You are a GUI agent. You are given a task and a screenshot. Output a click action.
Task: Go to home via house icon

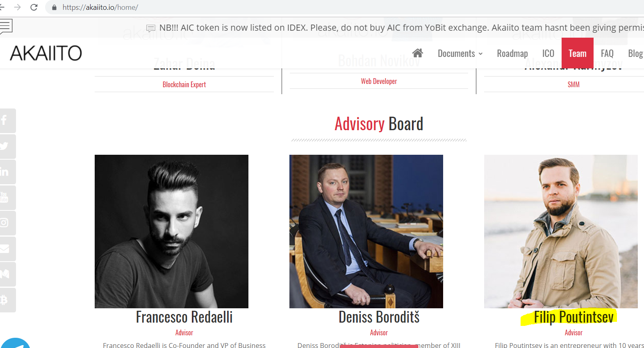point(418,53)
